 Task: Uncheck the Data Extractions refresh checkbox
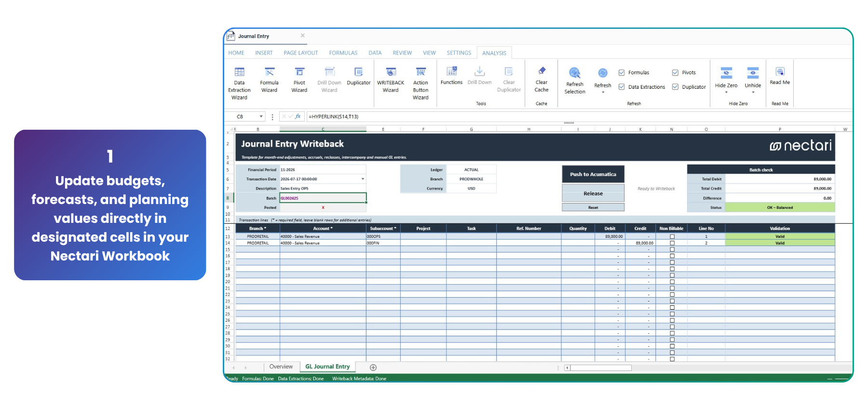[x=622, y=87]
